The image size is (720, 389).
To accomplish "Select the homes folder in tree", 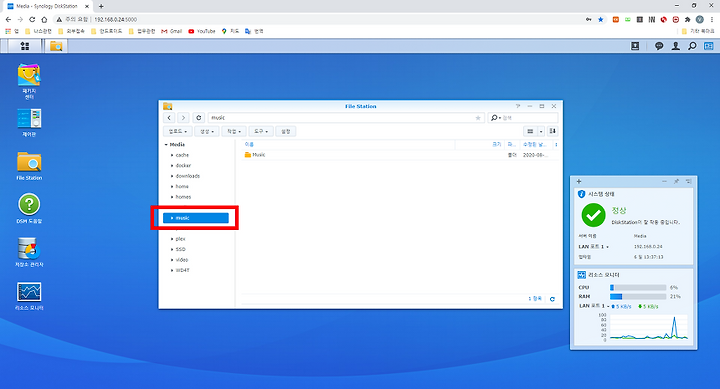I will [x=183, y=197].
